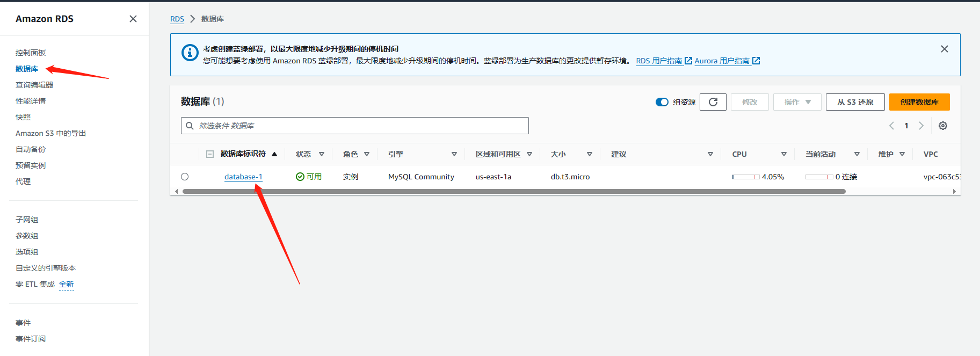Screen dimensions: 980x356
Task: Sort by size (大小) column arrow
Action: [590, 154]
